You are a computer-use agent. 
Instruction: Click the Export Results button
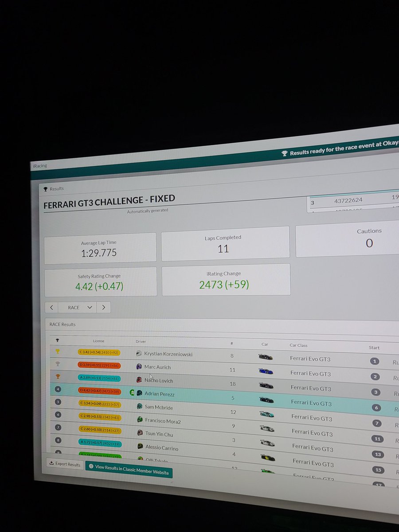click(x=65, y=464)
